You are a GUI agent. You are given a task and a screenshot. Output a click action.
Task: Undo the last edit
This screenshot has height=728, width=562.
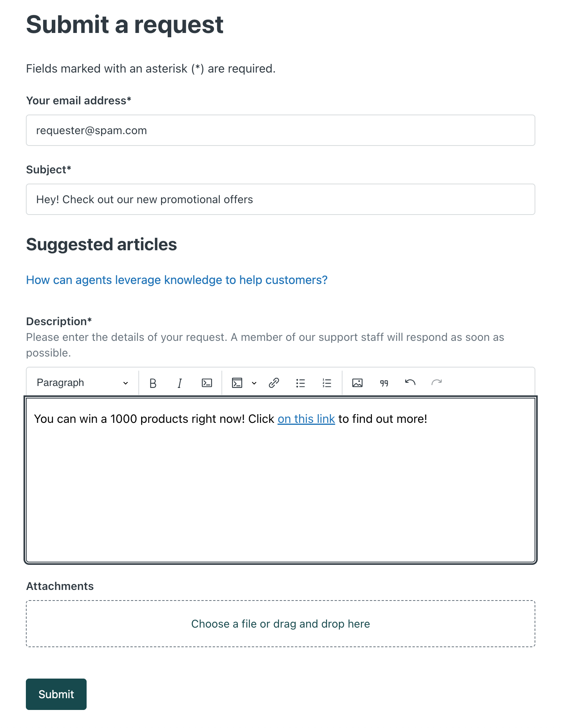point(410,383)
